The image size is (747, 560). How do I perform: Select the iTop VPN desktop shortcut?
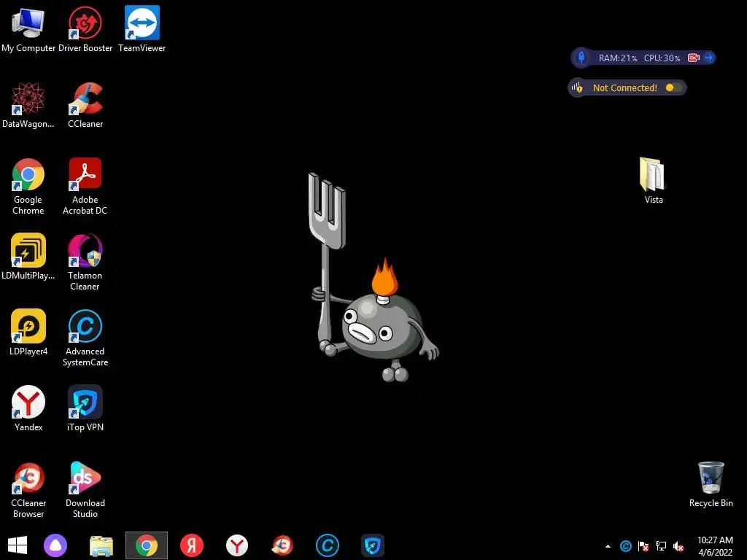[85, 408]
